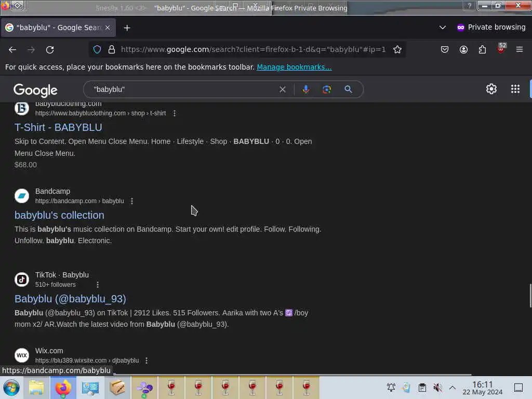This screenshot has width=532, height=399.
Task: Click the vertical page scrollbar thumb
Action: tap(530, 296)
